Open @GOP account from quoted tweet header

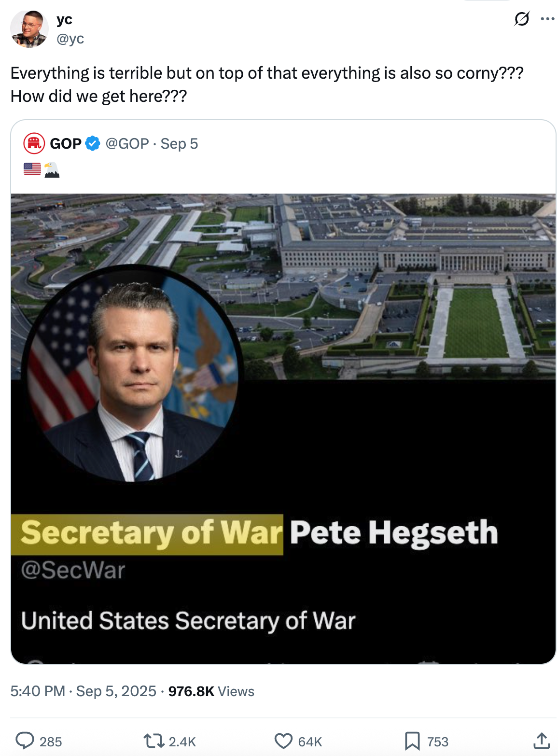coord(127,143)
